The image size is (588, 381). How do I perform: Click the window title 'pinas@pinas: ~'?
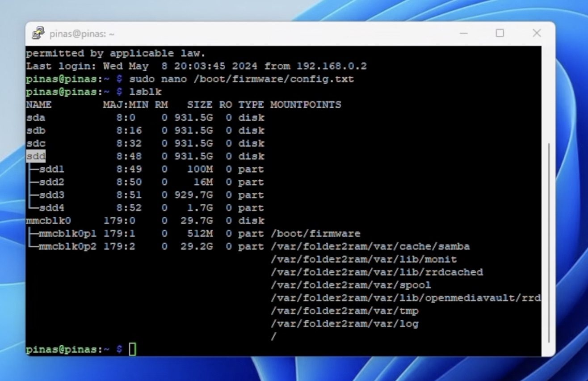click(x=82, y=34)
